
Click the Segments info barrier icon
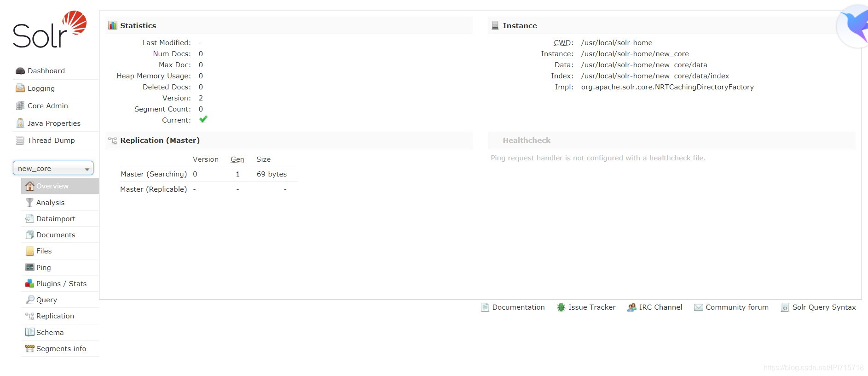30,348
